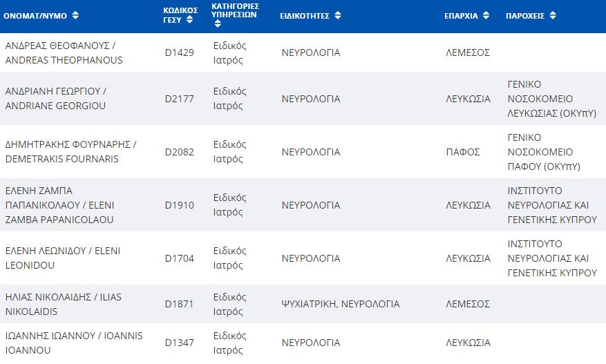Click ΕΛΕΝΗ ΛΕΩΝΙΔΟΥ doctor name
Screen dimensions: 606x364
[x=63, y=258]
